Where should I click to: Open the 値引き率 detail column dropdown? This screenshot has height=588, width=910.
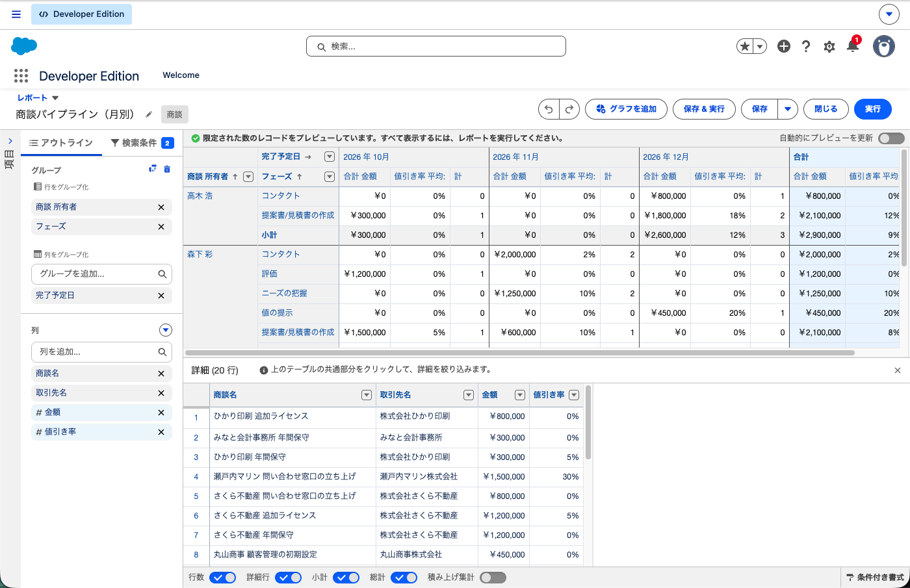click(x=574, y=395)
